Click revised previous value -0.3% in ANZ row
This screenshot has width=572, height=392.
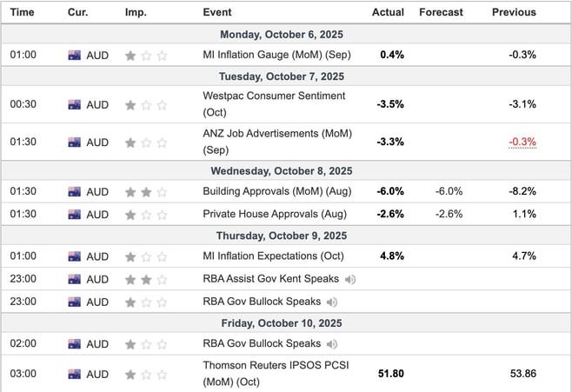click(522, 142)
